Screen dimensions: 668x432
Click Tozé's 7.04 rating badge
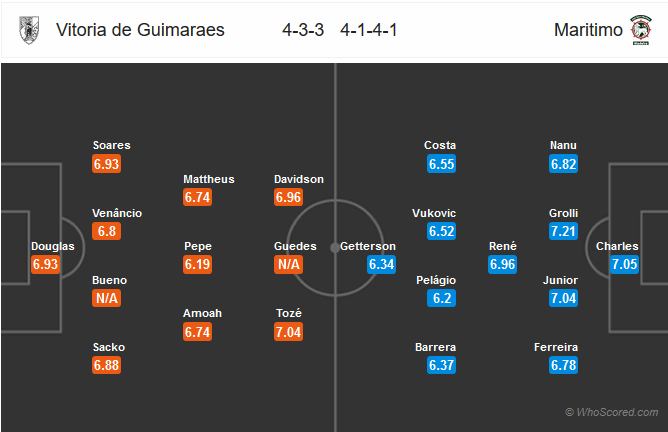point(288,332)
